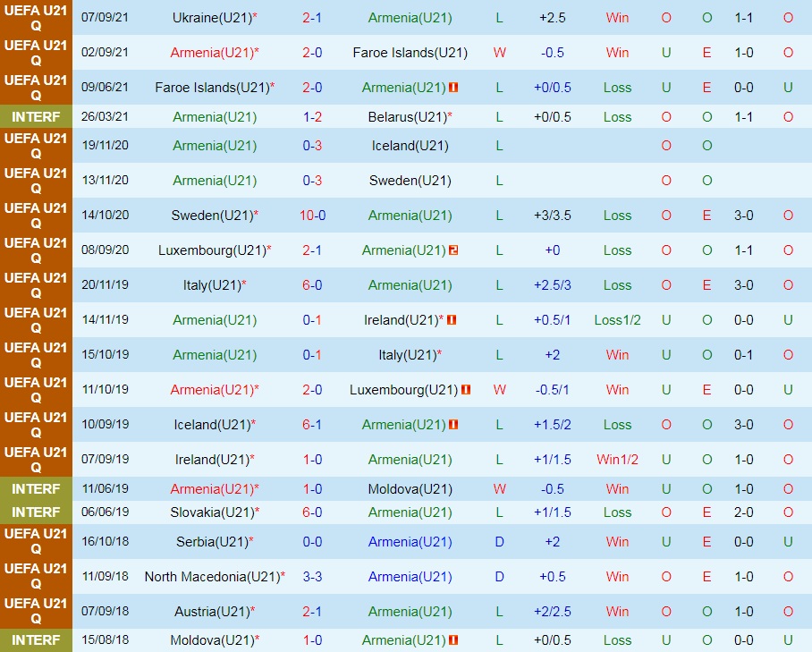Click +3/3.5 handicap for Sweden 14/10/20 match
Image resolution: width=812 pixels, height=652 pixels.
[x=553, y=216]
